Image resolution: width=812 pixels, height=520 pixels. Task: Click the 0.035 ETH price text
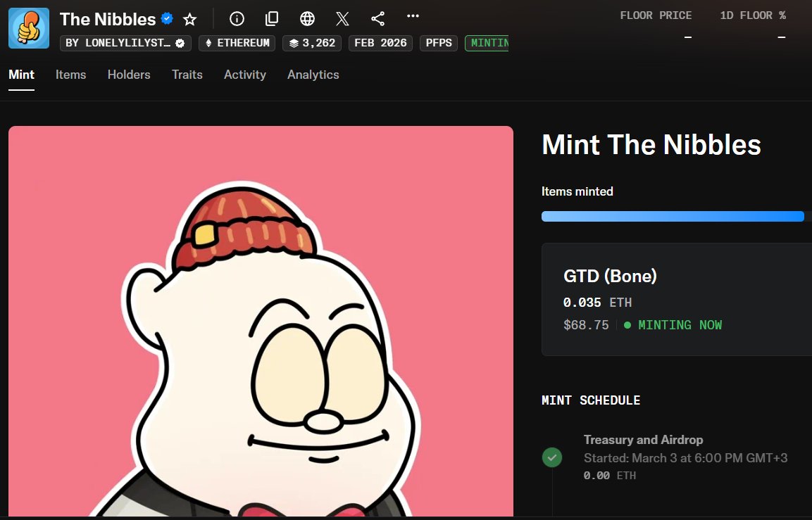pyautogui.click(x=598, y=302)
